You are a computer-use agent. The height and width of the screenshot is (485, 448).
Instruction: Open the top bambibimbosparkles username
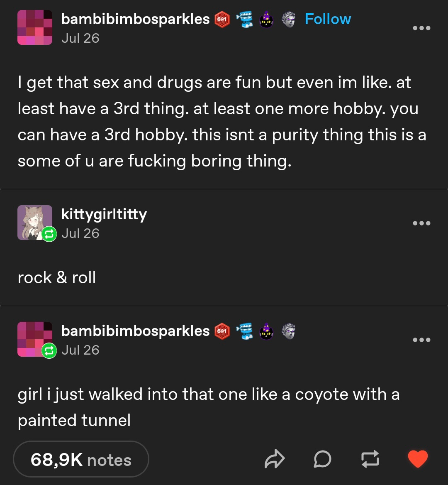[135, 19]
